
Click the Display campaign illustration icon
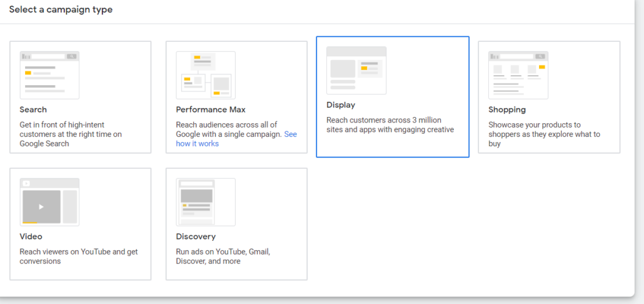click(x=356, y=70)
